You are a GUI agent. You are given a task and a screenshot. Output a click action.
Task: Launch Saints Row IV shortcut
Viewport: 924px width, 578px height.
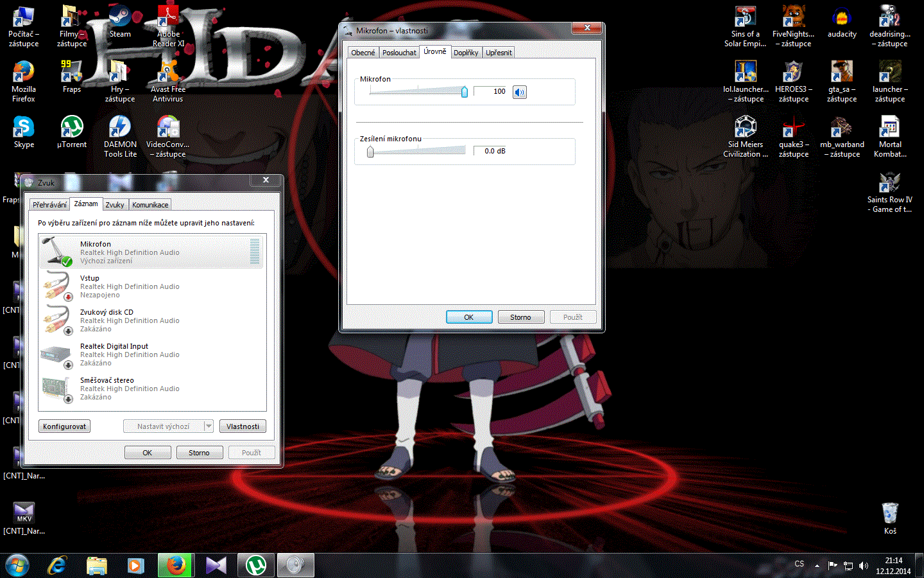tap(890, 192)
